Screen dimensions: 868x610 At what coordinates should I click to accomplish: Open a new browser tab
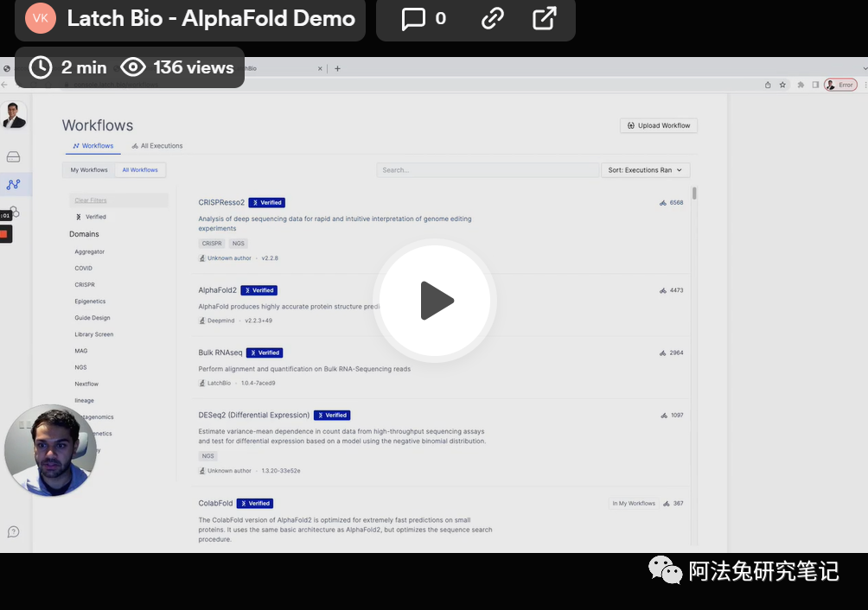(x=338, y=68)
